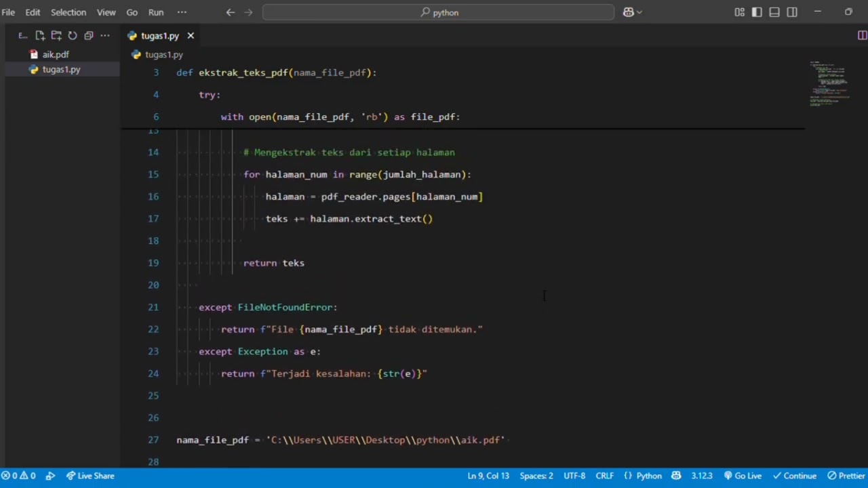Click the for halaman_num loop line
Screen dimensions: 868x488
coord(357,174)
